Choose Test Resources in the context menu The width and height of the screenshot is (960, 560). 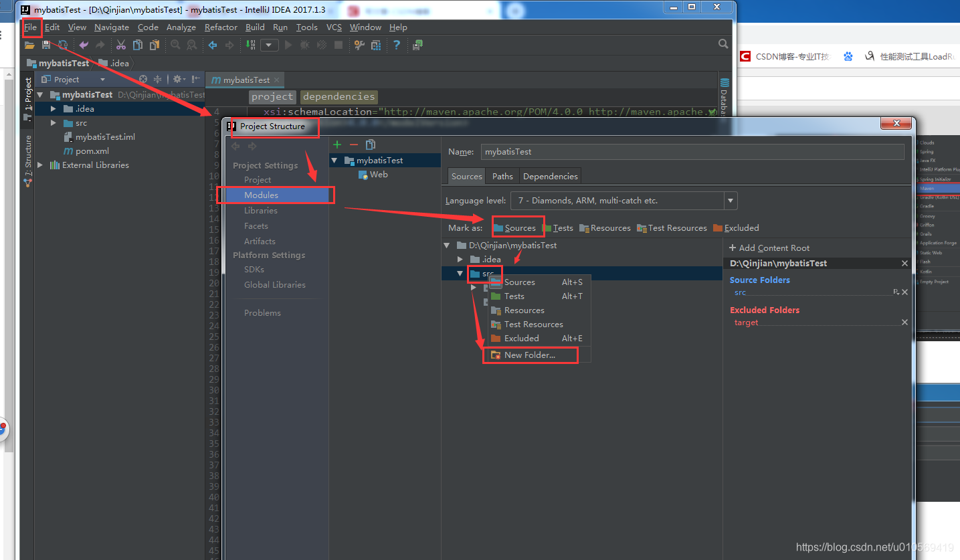coord(539,324)
